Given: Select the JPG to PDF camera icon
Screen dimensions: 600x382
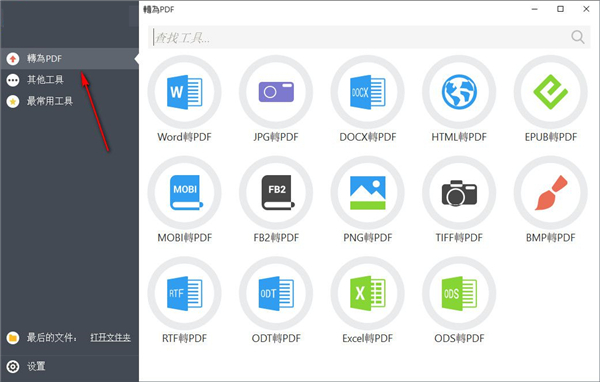Looking at the screenshot, I should pyautogui.click(x=276, y=92).
